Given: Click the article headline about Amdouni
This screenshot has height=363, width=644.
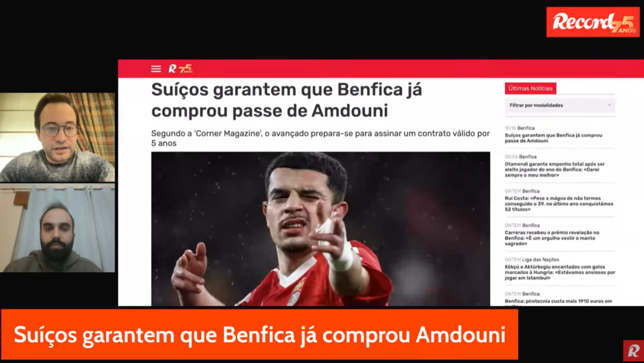Looking at the screenshot, I should 286,100.
